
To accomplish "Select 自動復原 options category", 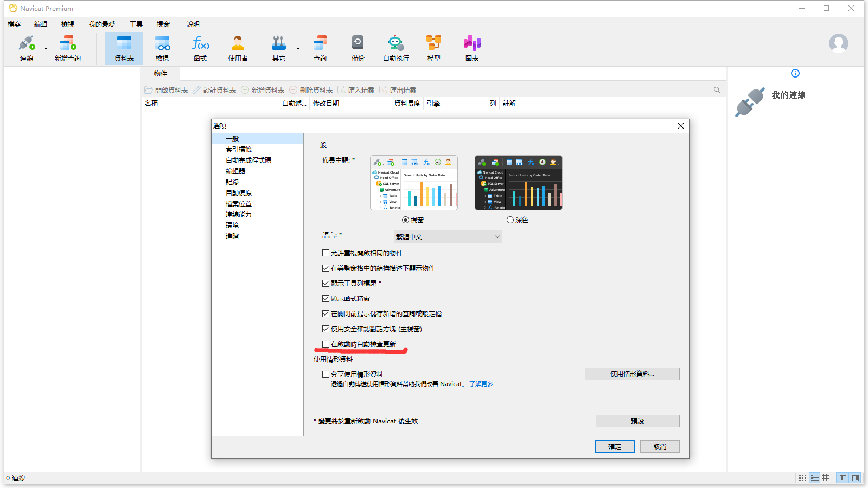I will coord(239,192).
